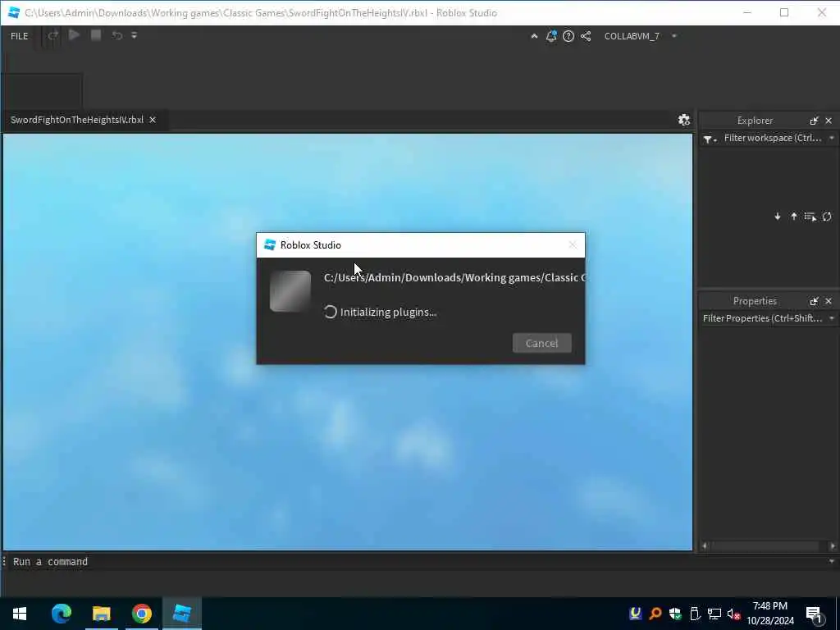Click the Roblox Studio title bar icon

click(x=14, y=12)
